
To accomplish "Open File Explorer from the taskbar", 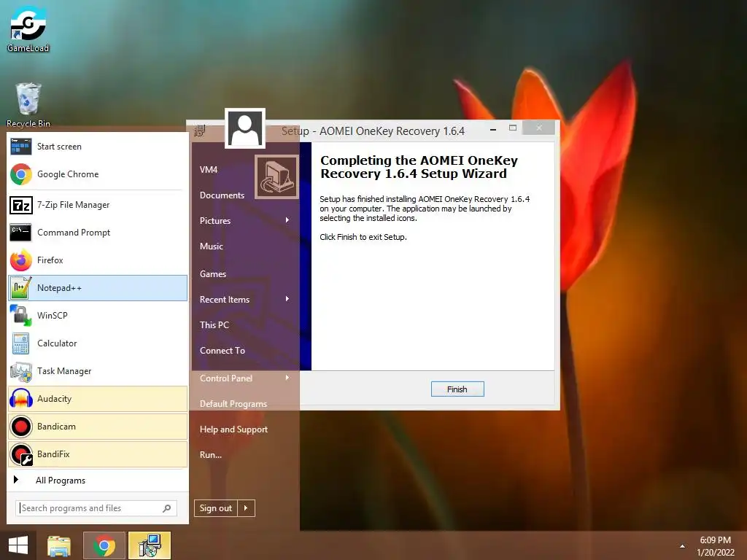I will [x=58, y=545].
